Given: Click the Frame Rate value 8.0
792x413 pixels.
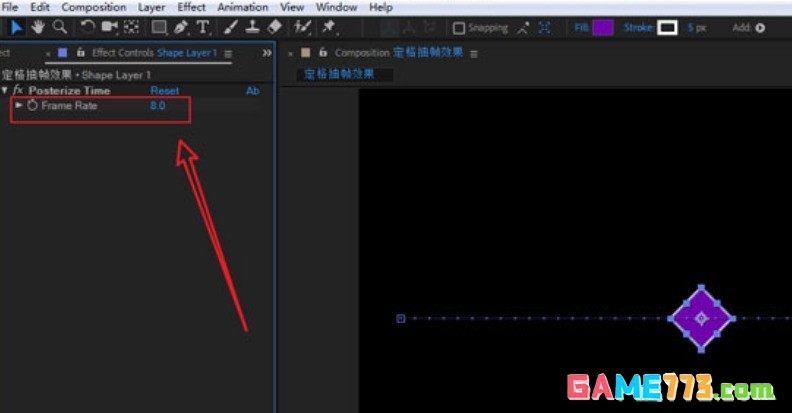Looking at the screenshot, I should coord(157,105).
